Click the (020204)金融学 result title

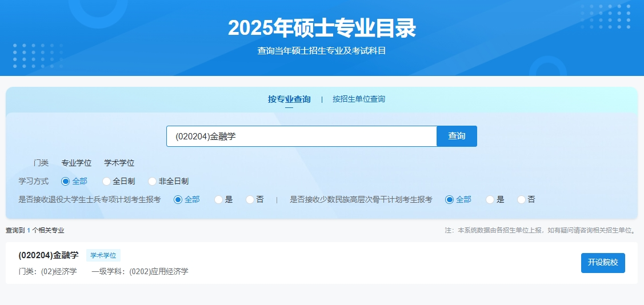[x=49, y=255]
